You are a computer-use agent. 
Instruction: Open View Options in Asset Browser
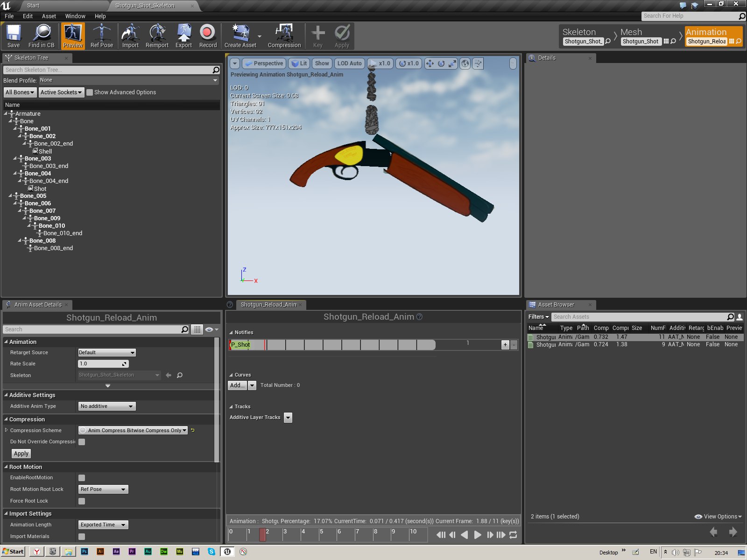tap(718, 517)
